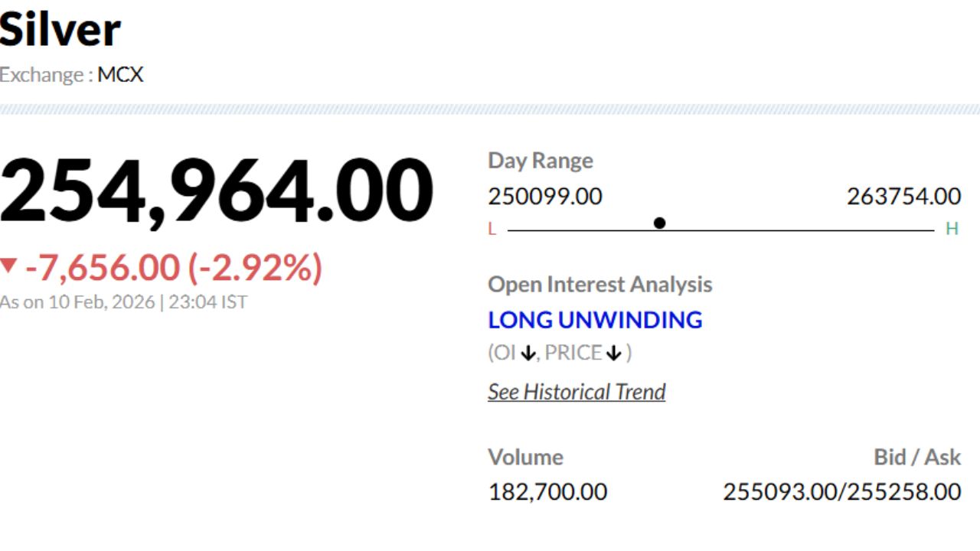Click the black dot on Day Range line

tap(659, 223)
